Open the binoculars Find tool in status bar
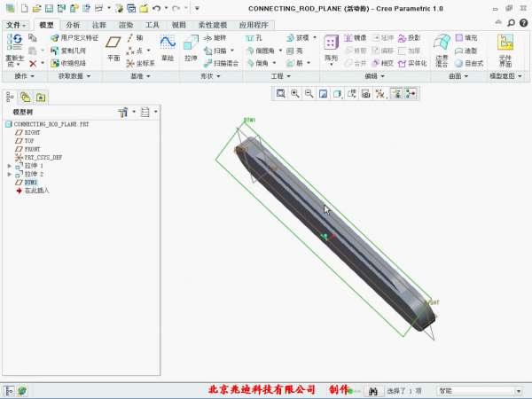Screen dimensions: 532x399 point(373,391)
